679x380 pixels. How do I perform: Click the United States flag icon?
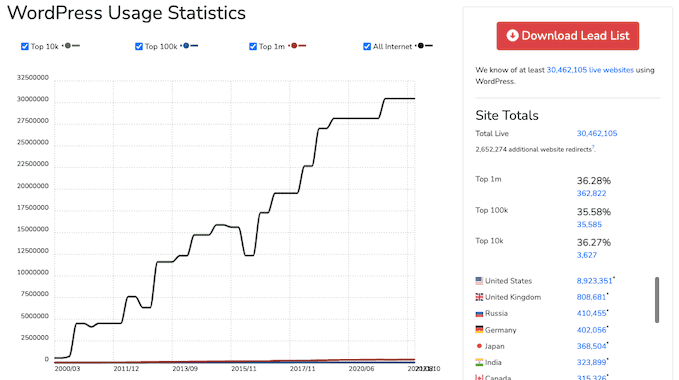pos(479,281)
